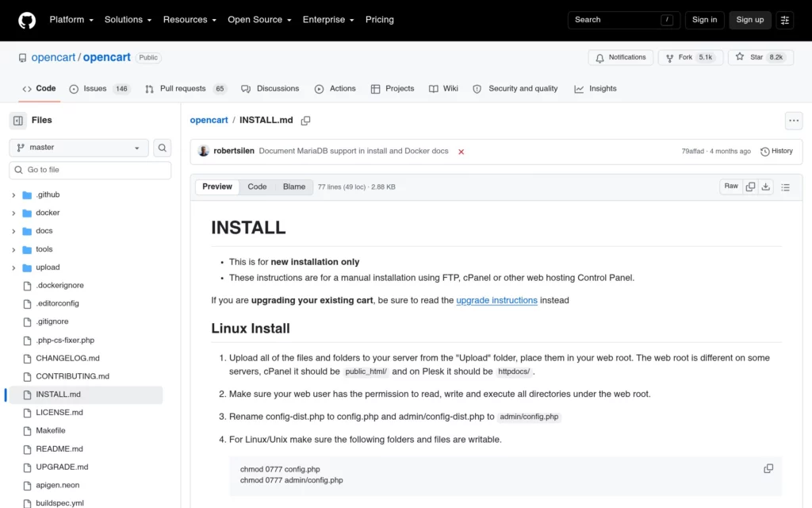Copy the chmod code block icon

(768, 468)
